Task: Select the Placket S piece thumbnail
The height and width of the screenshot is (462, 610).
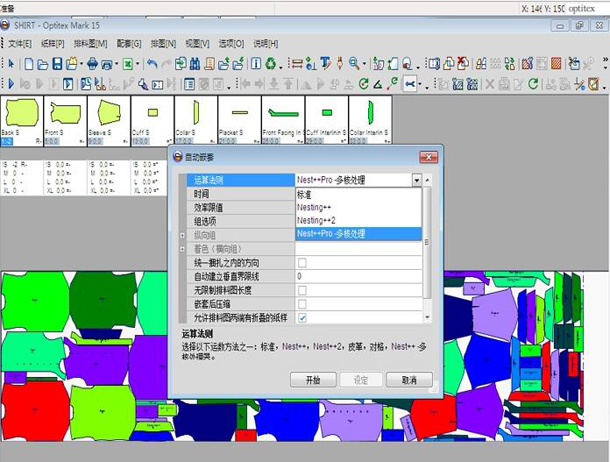Action: (240, 121)
